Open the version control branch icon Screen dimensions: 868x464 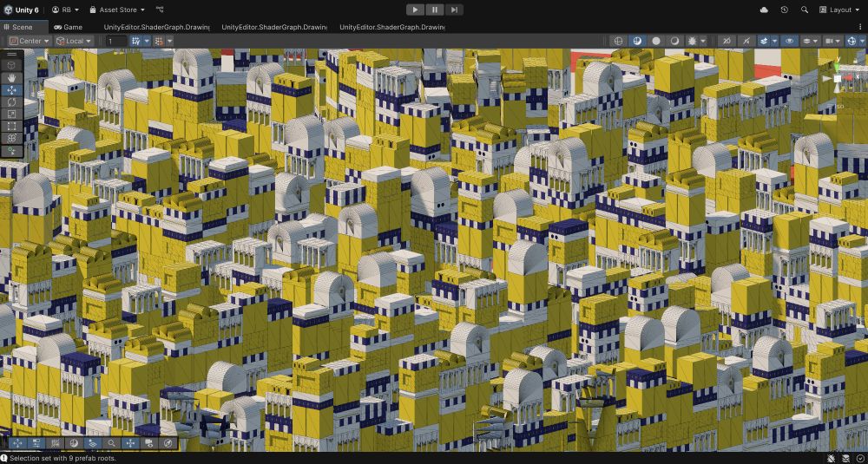[160, 10]
